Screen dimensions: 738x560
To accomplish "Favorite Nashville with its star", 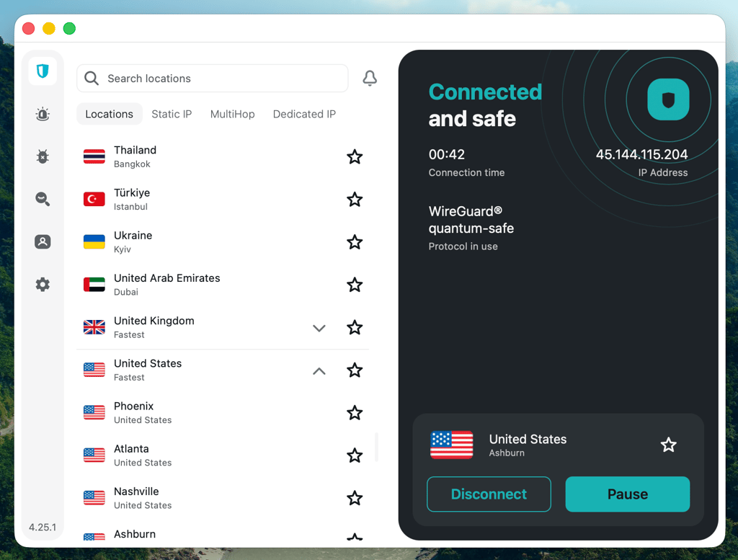I will click(x=355, y=498).
